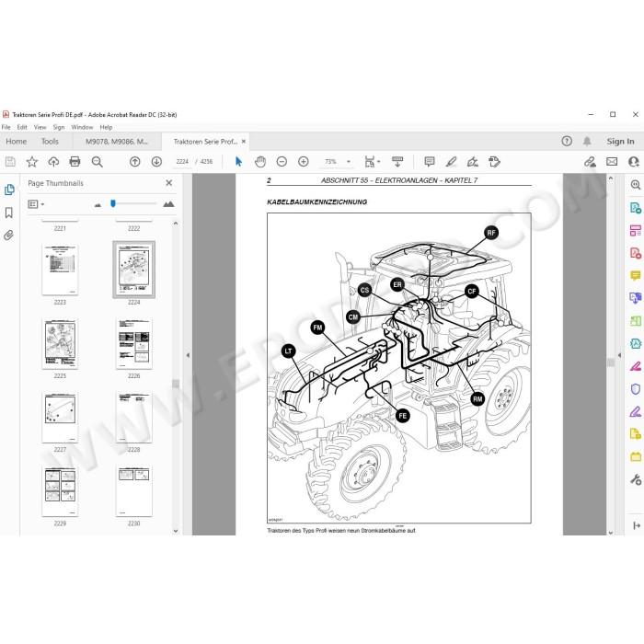Open the Find text search
This screenshot has width=644, height=644.
pyautogui.click(x=97, y=162)
